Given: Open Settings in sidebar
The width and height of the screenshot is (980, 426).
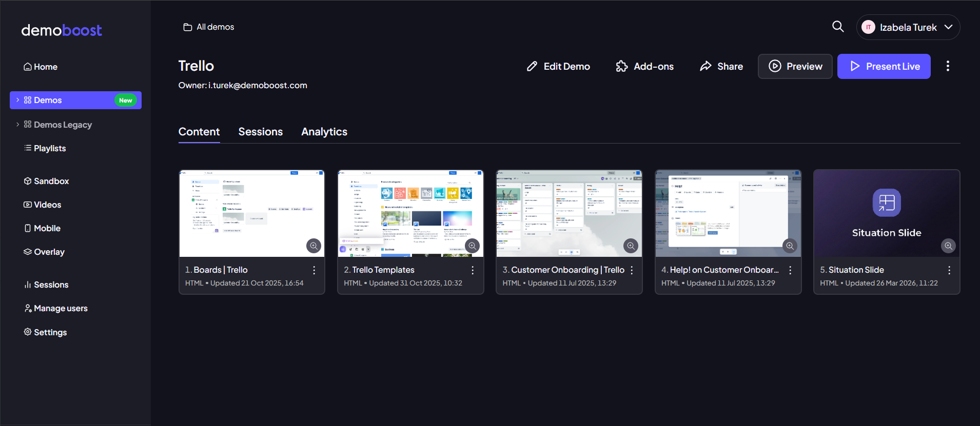Looking at the screenshot, I should [x=45, y=332].
